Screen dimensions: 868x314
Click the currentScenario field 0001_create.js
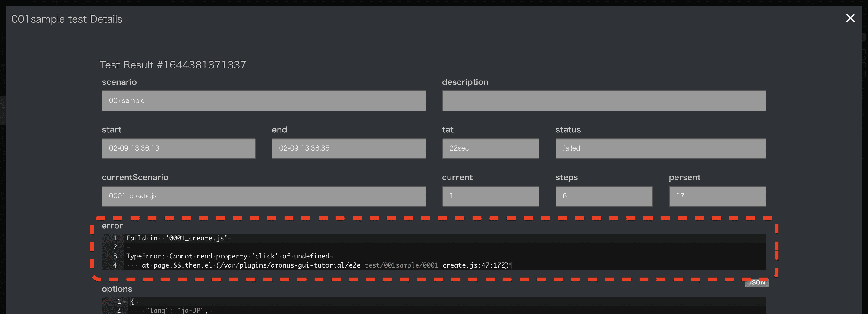tap(264, 196)
